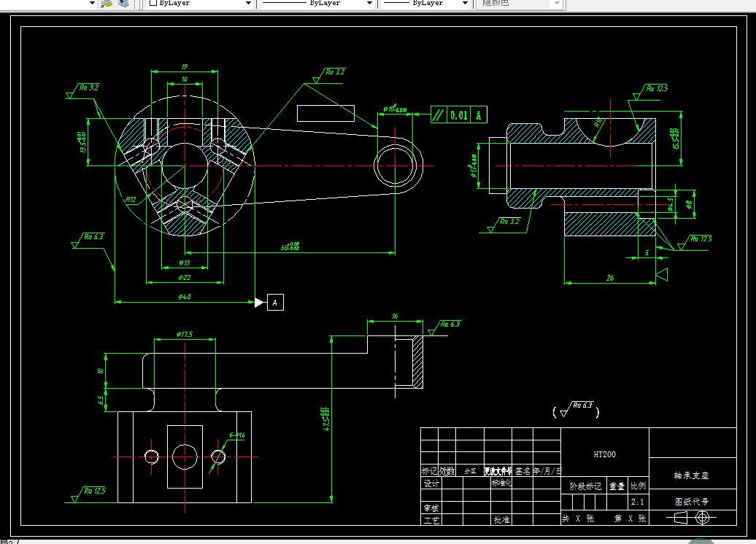Click the 工艺 label in title block
Viewport: 756px width, 544px height.
coord(431,520)
